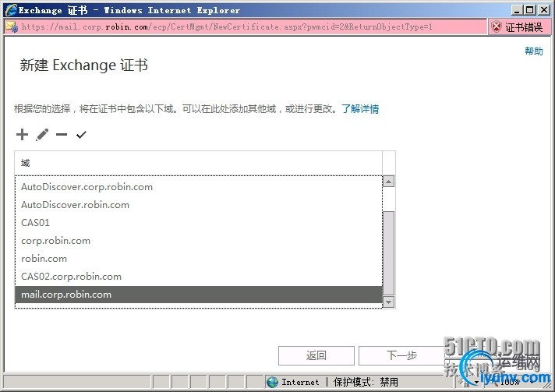555x392 pixels.
Task: Click the 下一步 next button
Action: (x=401, y=355)
